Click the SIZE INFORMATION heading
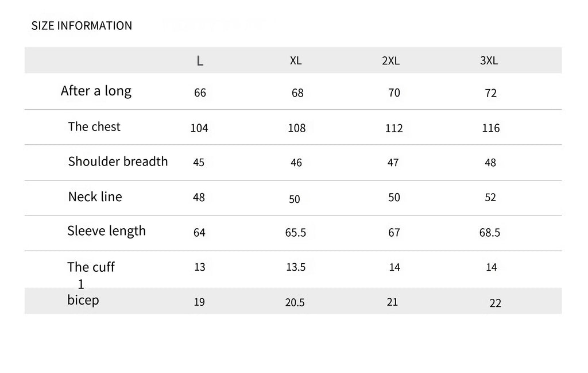 (82, 25)
